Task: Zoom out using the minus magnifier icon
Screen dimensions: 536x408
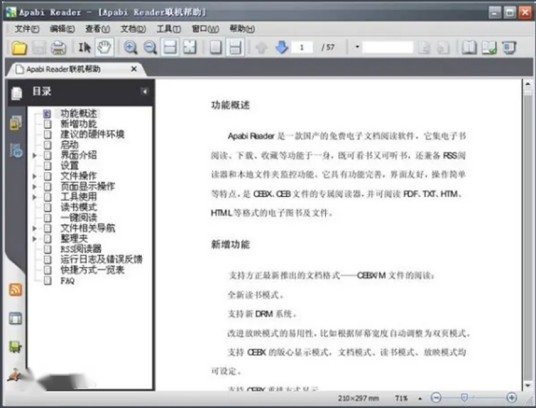Action: [150, 47]
